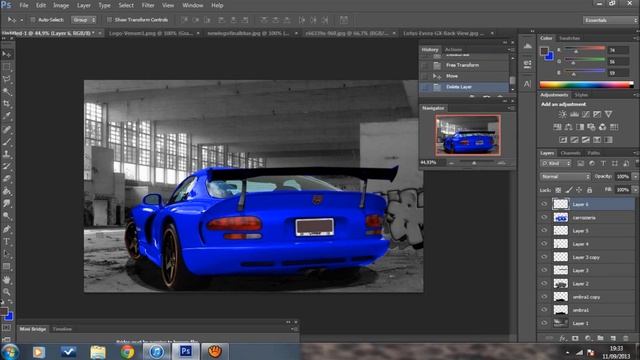This screenshot has width=640, height=360.
Task: Switch to the Styles tab
Action: (x=581, y=95)
